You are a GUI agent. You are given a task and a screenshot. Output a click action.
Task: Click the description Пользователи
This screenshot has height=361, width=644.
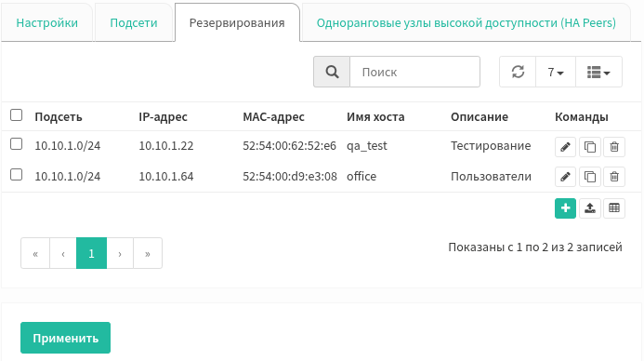point(492,177)
